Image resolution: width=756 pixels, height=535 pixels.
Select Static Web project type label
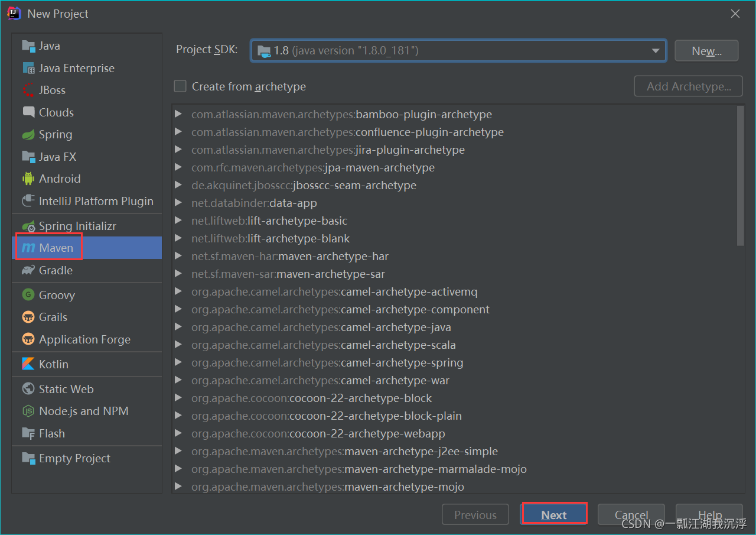[x=66, y=389]
